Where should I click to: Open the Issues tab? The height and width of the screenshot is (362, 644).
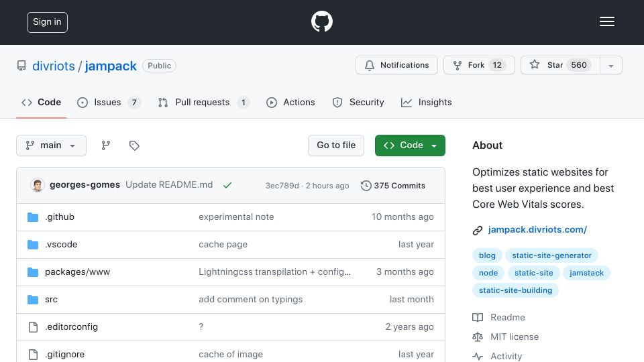point(109,102)
